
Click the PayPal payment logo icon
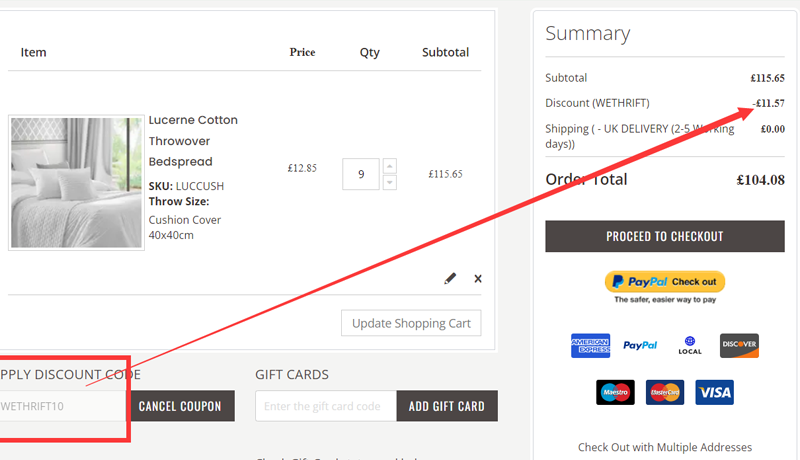coord(640,346)
